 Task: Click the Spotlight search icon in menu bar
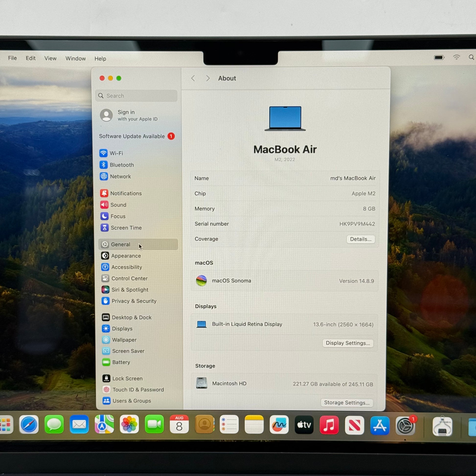point(471,57)
